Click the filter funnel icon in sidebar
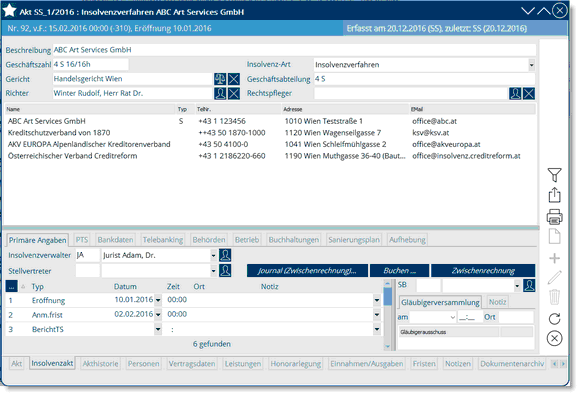Image resolution: width=578 pixels, height=394 pixels. pos(554,175)
